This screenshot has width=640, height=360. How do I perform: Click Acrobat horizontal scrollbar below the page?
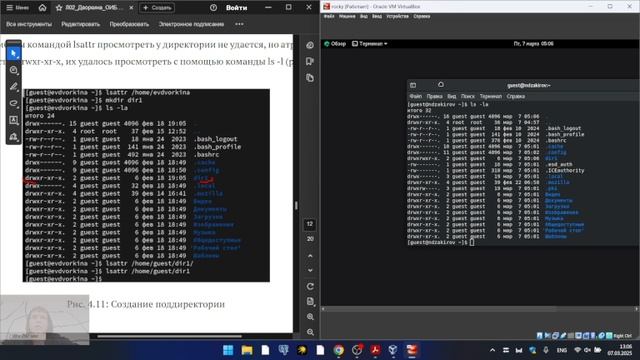point(169,336)
